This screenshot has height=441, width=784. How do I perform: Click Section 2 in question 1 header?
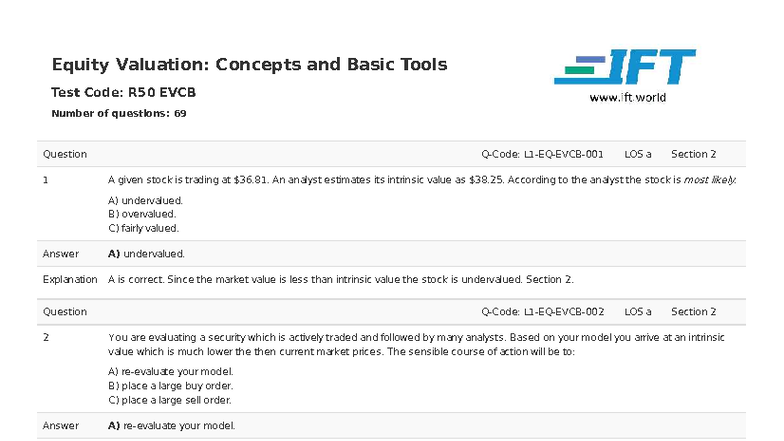[693, 155]
